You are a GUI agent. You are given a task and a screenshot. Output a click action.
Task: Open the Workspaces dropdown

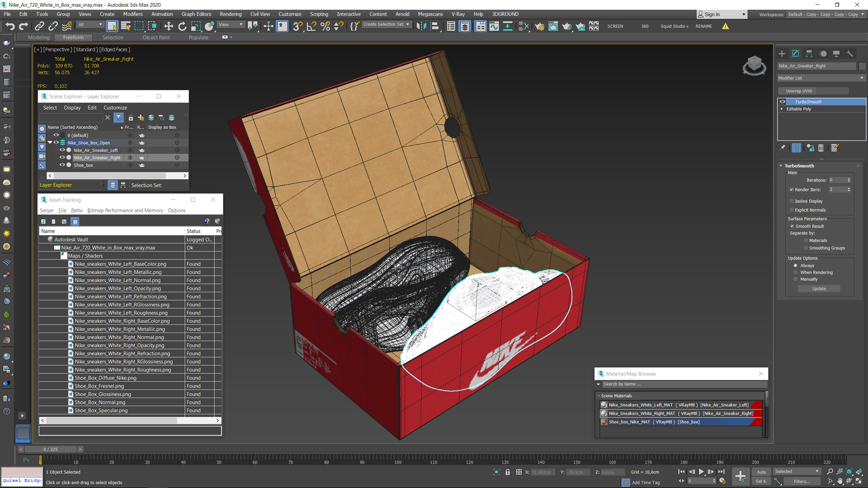coord(826,14)
